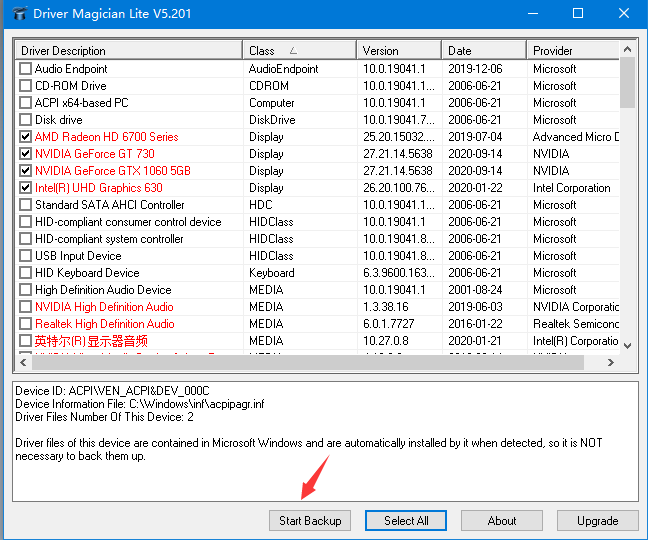
Task: Click the date 2019-07-04 cell
Action: tap(475, 137)
